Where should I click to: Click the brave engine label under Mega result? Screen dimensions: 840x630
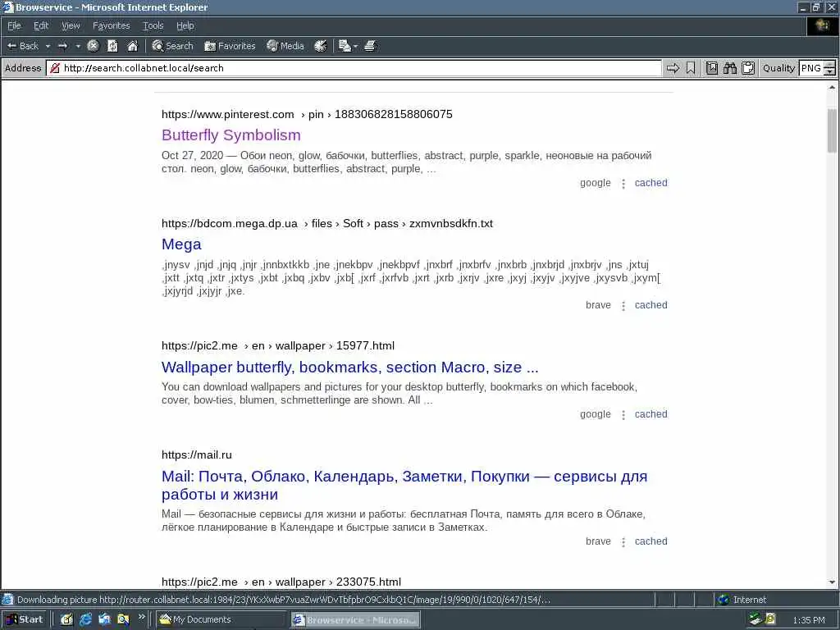point(598,305)
